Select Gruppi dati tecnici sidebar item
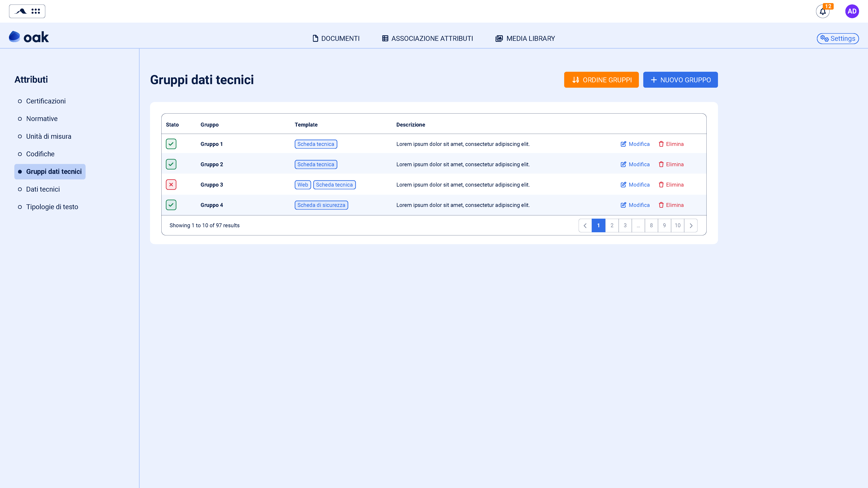The height and width of the screenshot is (488, 868). (x=50, y=172)
